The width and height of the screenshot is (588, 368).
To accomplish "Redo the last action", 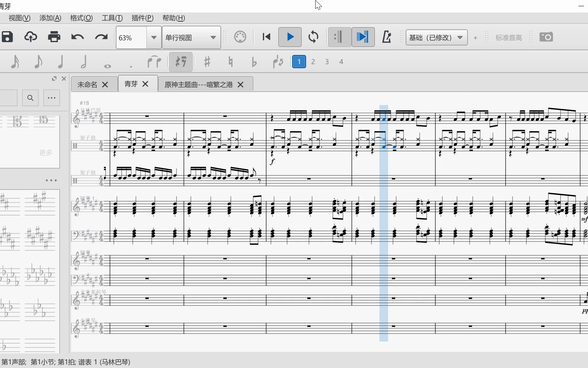I will point(101,37).
